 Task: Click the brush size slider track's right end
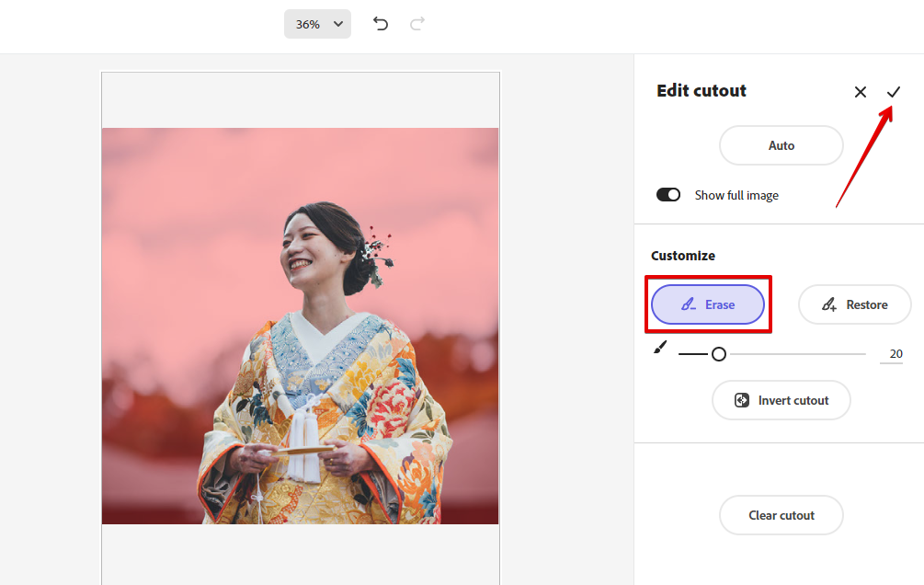862,354
